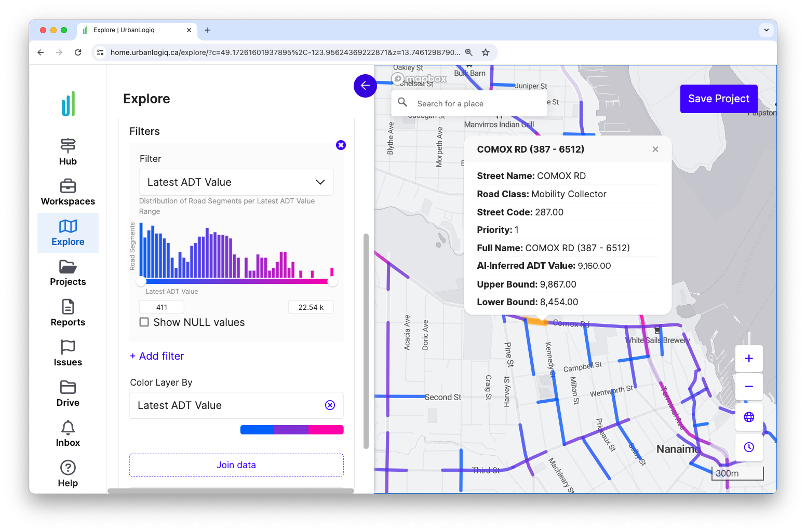Screen dimensions: 806x532
Task: Open the Help section
Action: (x=68, y=473)
